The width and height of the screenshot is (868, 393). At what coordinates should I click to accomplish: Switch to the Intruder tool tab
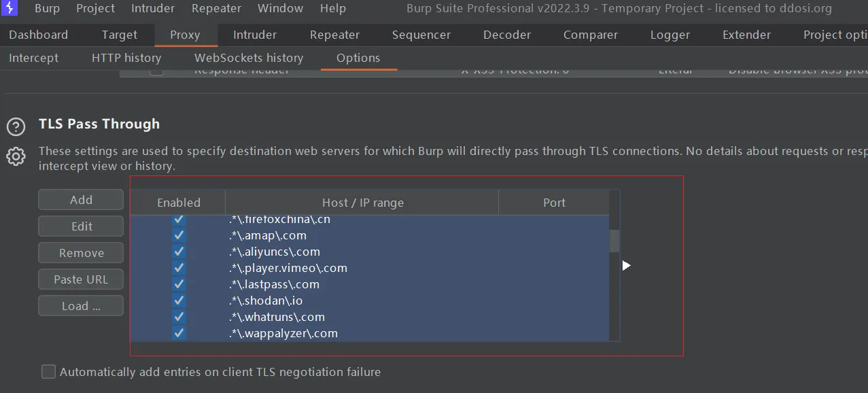tap(255, 35)
